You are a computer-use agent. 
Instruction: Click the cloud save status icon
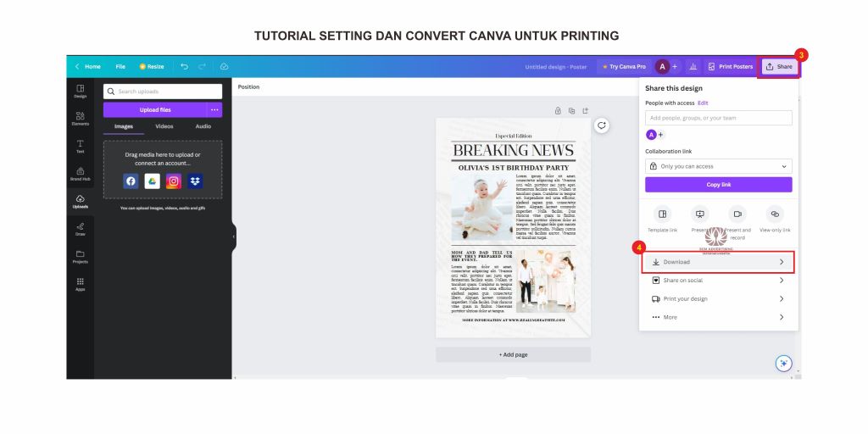pos(224,66)
